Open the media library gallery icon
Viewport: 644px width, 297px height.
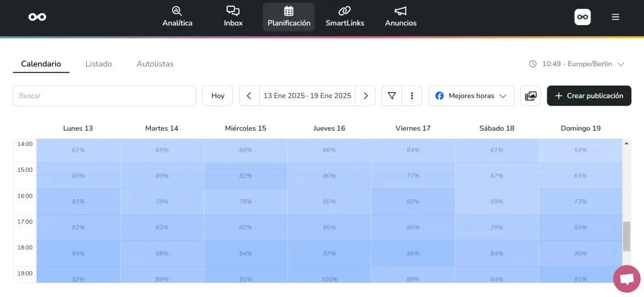pos(531,96)
